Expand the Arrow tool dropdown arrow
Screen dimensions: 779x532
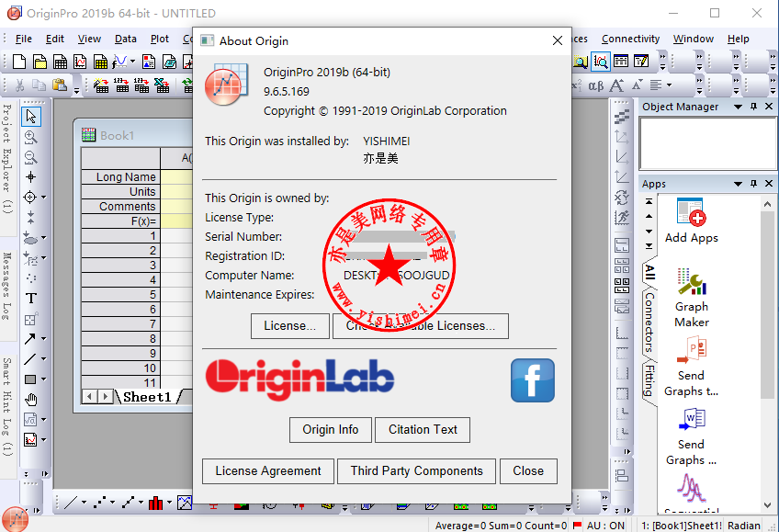tap(44, 339)
